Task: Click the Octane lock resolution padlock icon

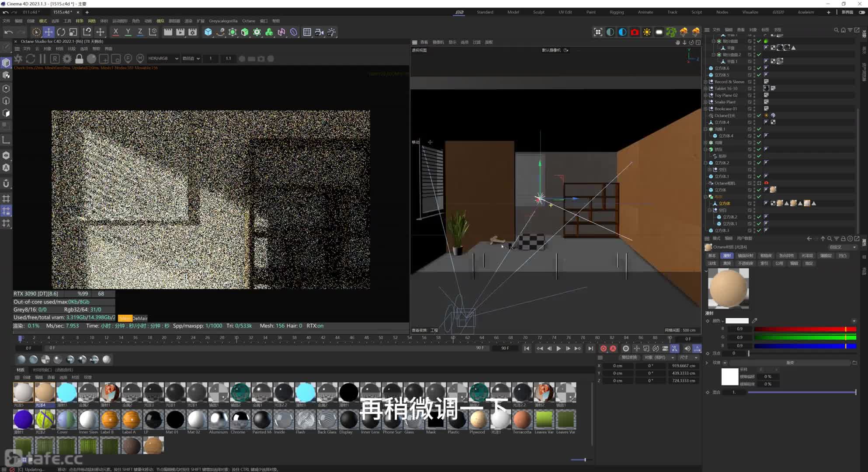Action: click(x=79, y=59)
